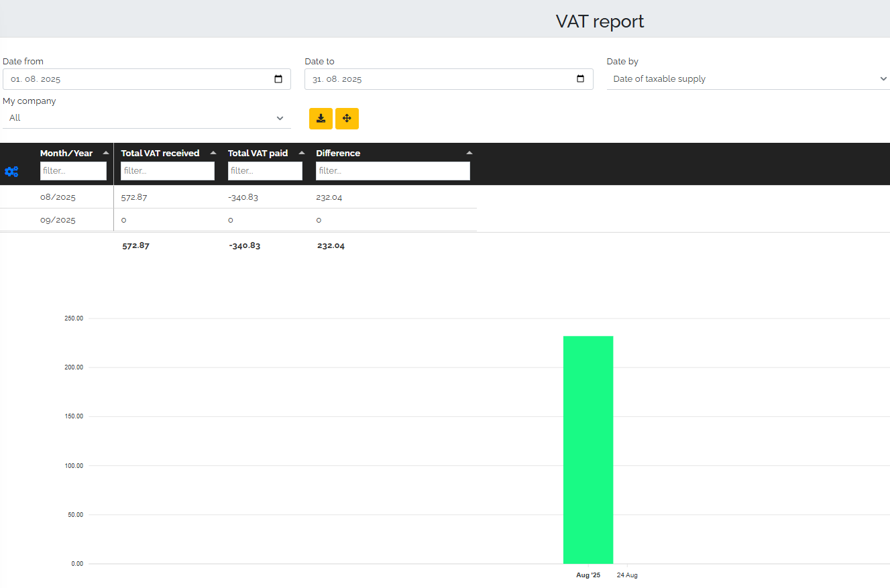
Task: Open calendar picker in Date to field
Action: coord(581,79)
